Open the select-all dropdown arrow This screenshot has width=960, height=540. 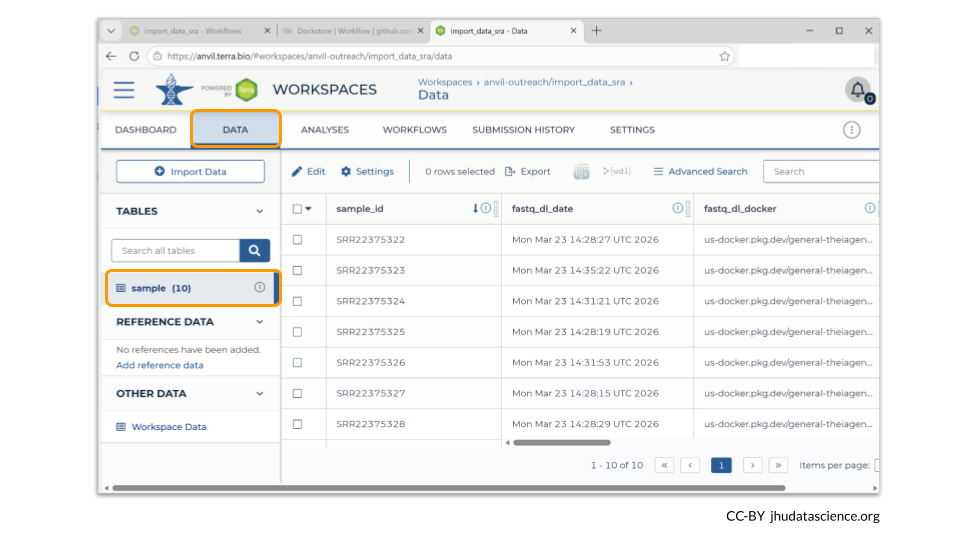(309, 209)
